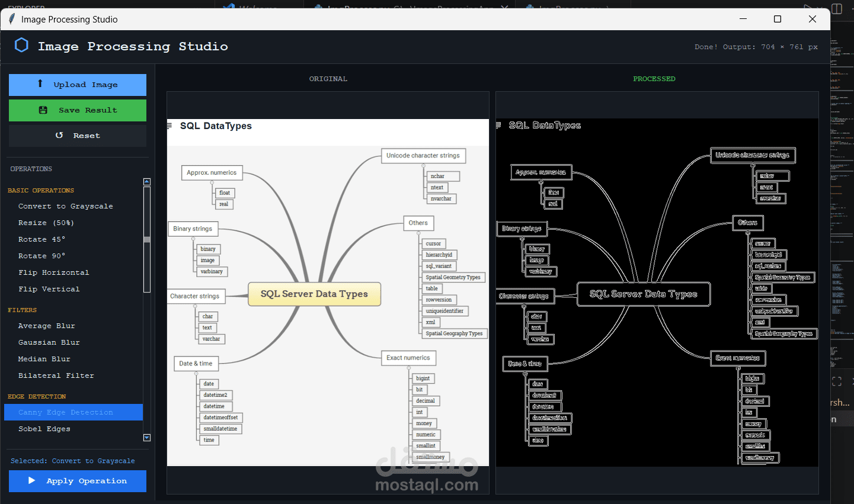Click the play triangle on Apply Operation
The width and height of the screenshot is (854, 504).
[32, 481]
